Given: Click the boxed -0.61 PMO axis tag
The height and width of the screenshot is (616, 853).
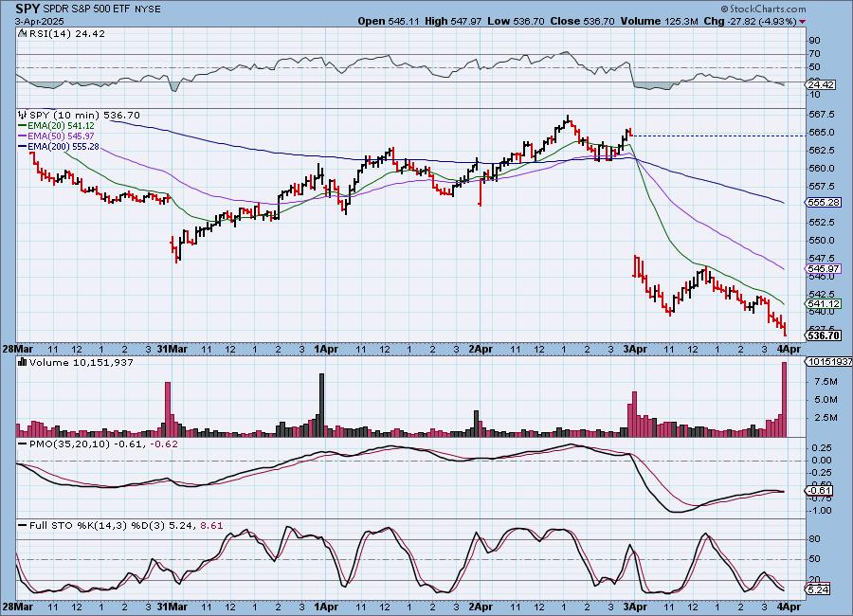Looking at the screenshot, I should click(x=820, y=491).
